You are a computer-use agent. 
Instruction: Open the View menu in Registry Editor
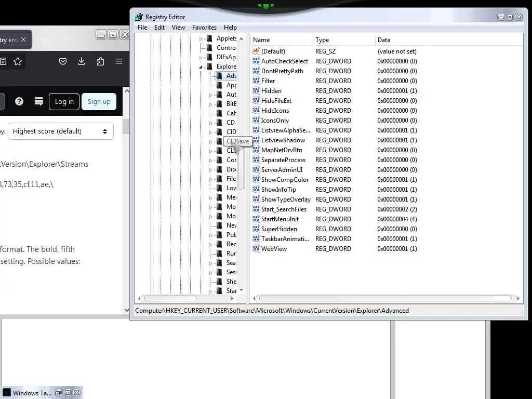(178, 28)
